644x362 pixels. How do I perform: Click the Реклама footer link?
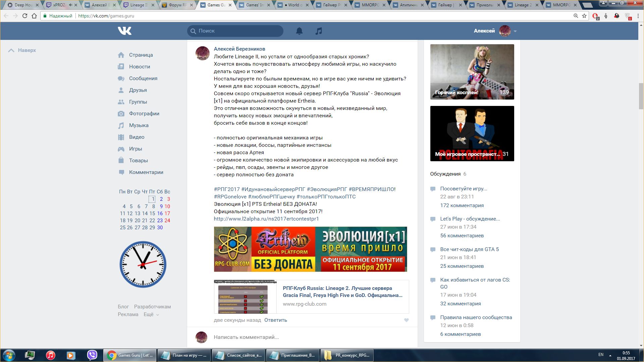tap(128, 314)
